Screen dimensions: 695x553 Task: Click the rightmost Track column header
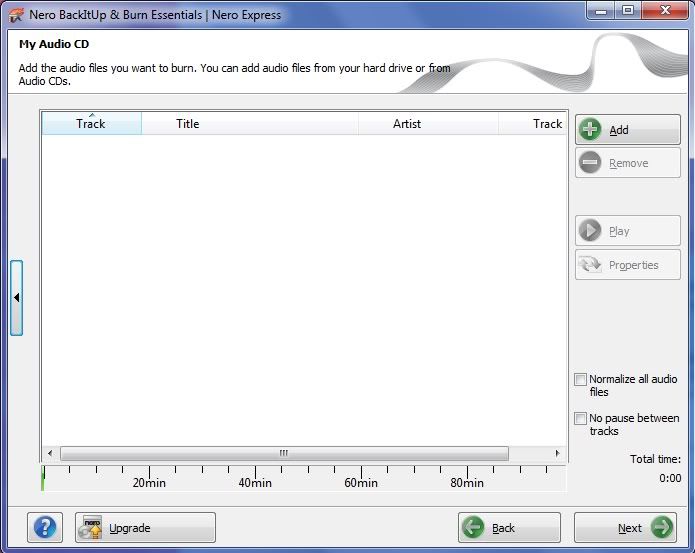coord(532,124)
